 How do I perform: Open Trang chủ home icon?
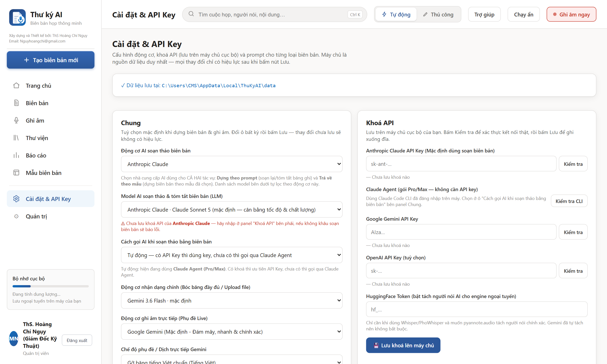[x=16, y=86]
